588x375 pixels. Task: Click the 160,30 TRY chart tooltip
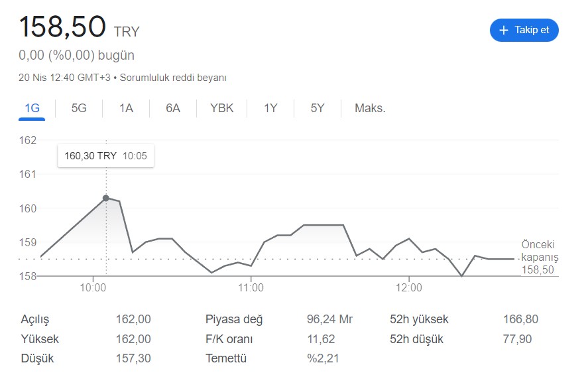(x=105, y=156)
